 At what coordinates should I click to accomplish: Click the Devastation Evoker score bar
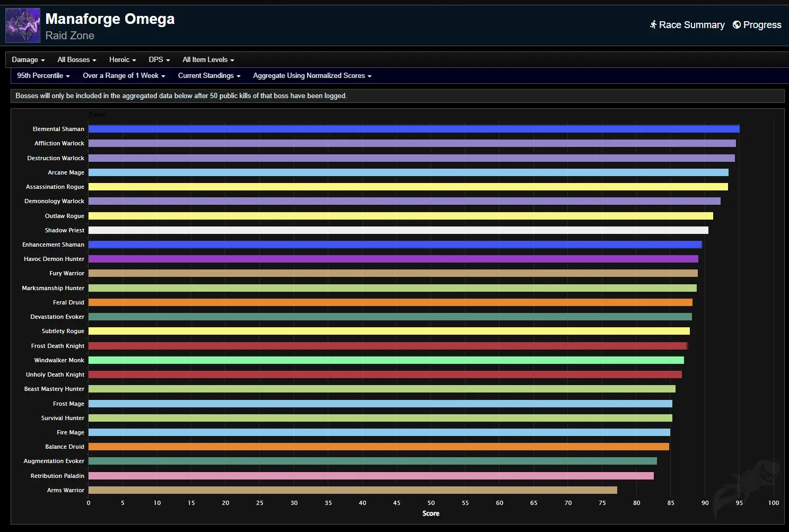[x=390, y=317]
